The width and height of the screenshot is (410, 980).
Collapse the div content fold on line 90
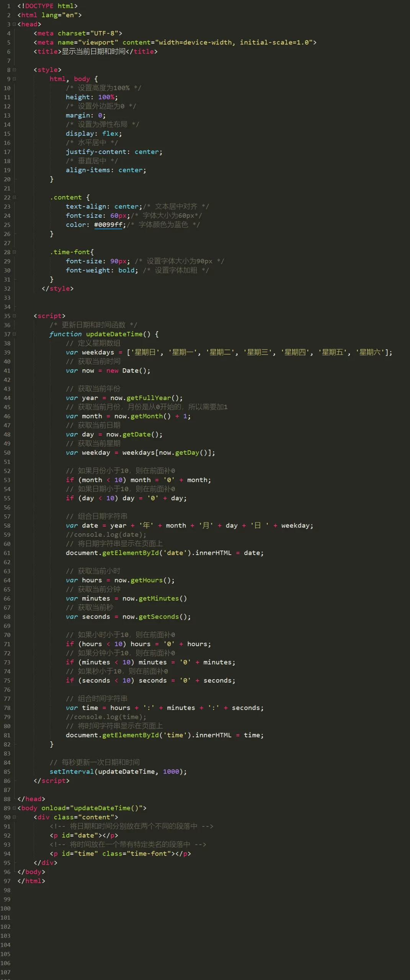[x=15, y=817]
